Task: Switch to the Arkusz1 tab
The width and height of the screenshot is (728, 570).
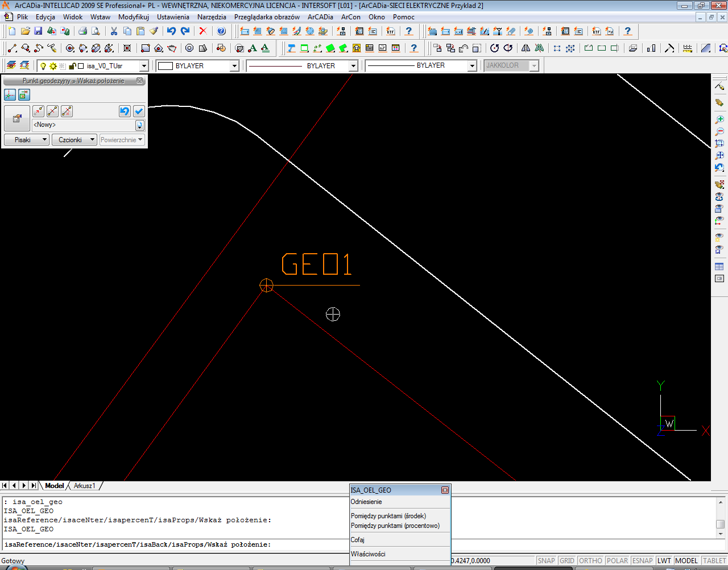Action: [x=85, y=486]
